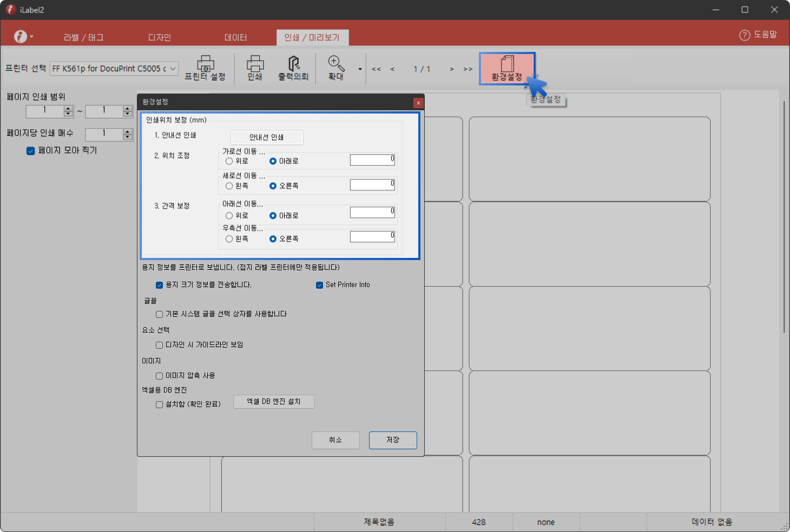
Task: Go to last page with >> button
Action: click(468, 69)
